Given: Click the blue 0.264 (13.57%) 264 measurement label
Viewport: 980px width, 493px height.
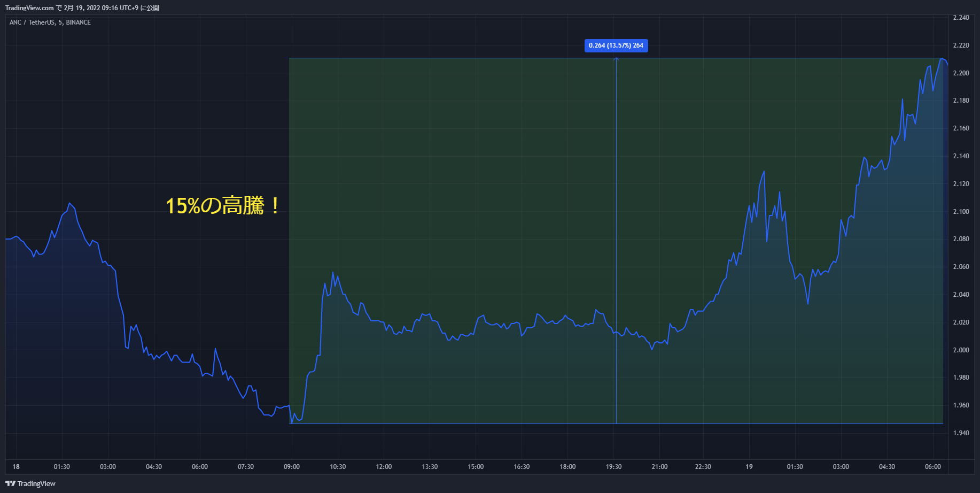Looking at the screenshot, I should coord(616,45).
